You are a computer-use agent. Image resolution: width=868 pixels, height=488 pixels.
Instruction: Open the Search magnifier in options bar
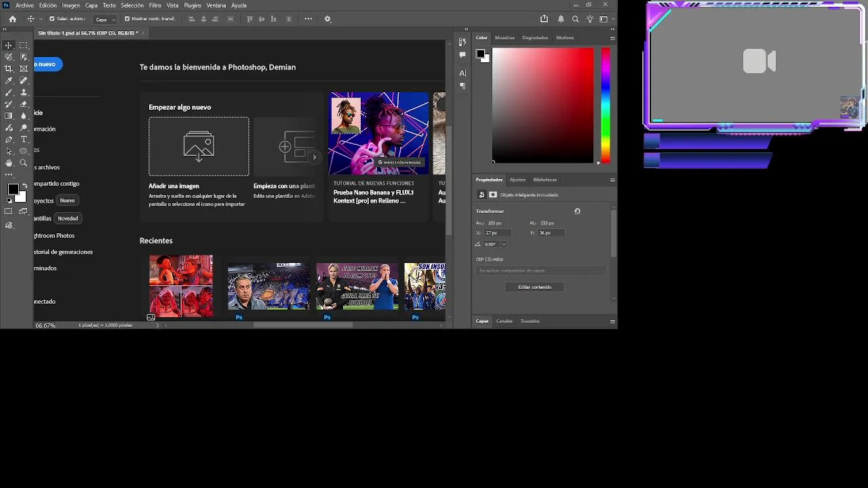coord(575,19)
